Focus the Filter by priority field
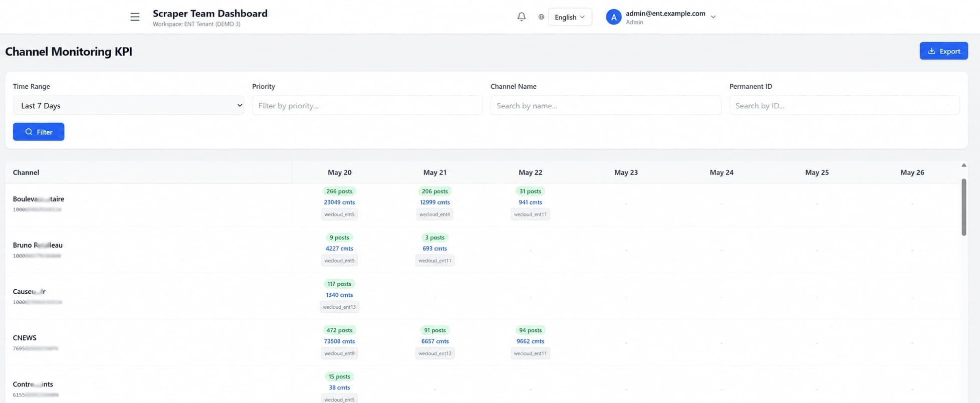This screenshot has width=980, height=403. 367,105
